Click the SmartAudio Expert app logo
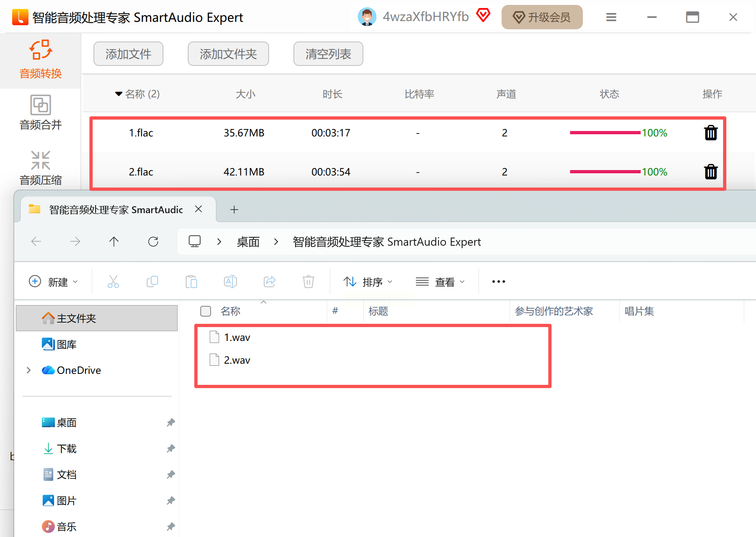The height and width of the screenshot is (537, 756). 20,17
